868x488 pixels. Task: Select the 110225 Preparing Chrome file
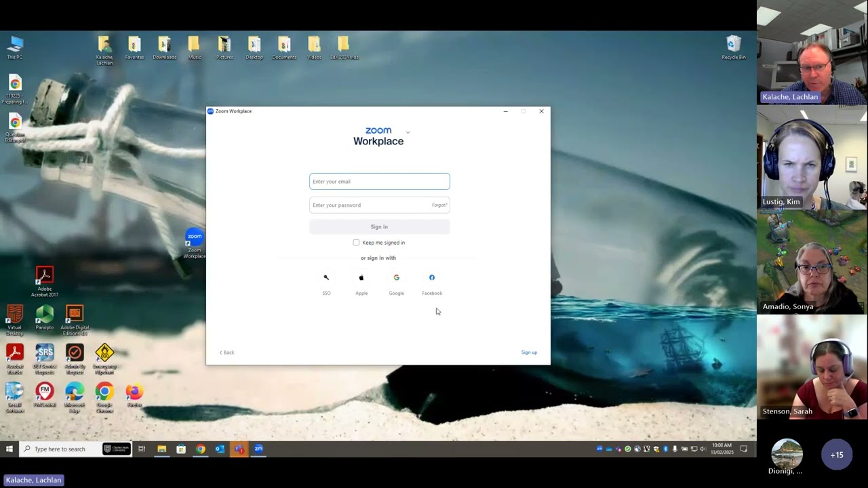pyautogui.click(x=15, y=89)
